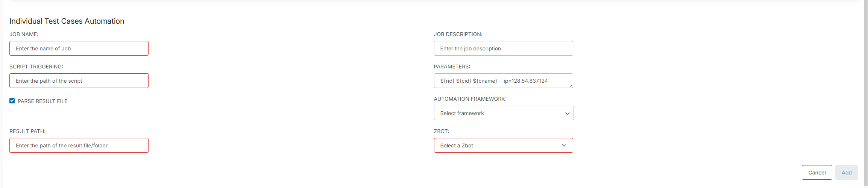Click the Job Name input field
Viewport: 868px width, 188px height.
point(79,49)
